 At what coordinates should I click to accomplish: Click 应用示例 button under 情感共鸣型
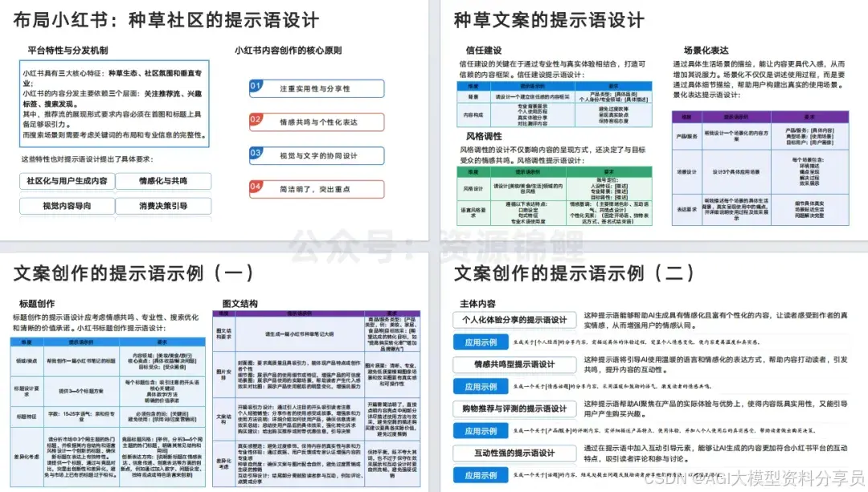coord(481,387)
